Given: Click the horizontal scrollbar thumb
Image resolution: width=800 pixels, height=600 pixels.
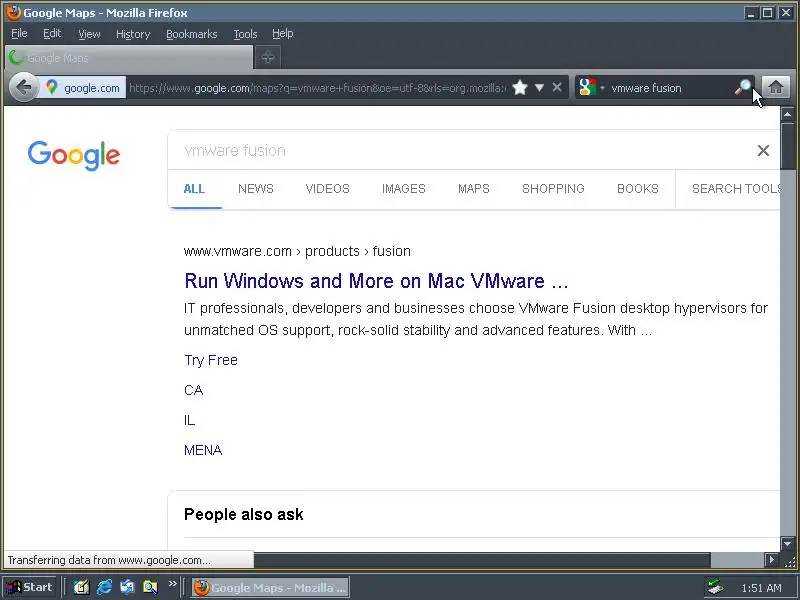Looking at the screenshot, I should point(482,560).
